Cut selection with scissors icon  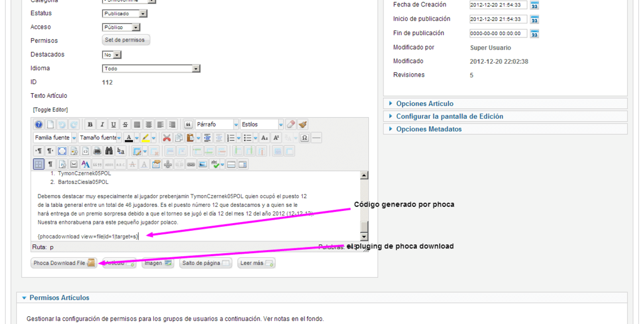click(166, 138)
